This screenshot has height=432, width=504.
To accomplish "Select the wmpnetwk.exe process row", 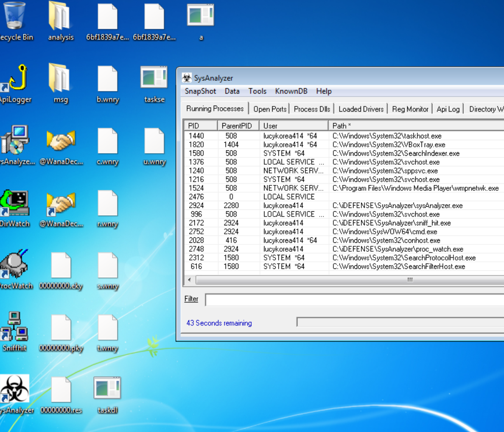I will point(344,188).
